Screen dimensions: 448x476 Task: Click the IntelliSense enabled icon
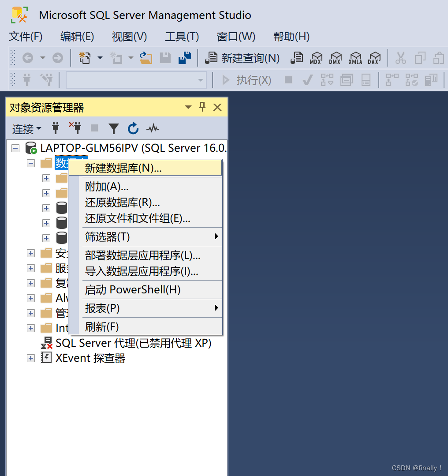tap(366, 80)
